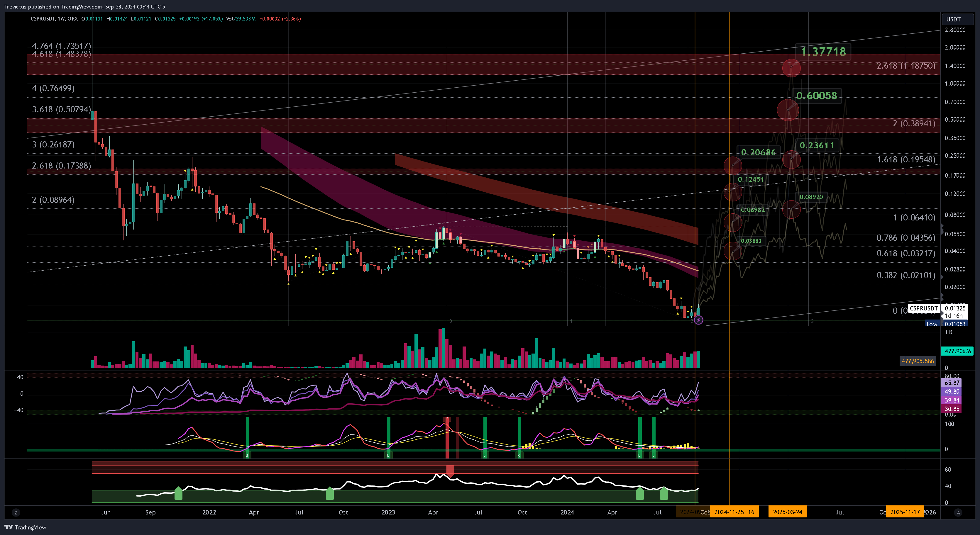Click the red down-arrow signal in bottom oscillator
980x535 pixels.
point(450,471)
